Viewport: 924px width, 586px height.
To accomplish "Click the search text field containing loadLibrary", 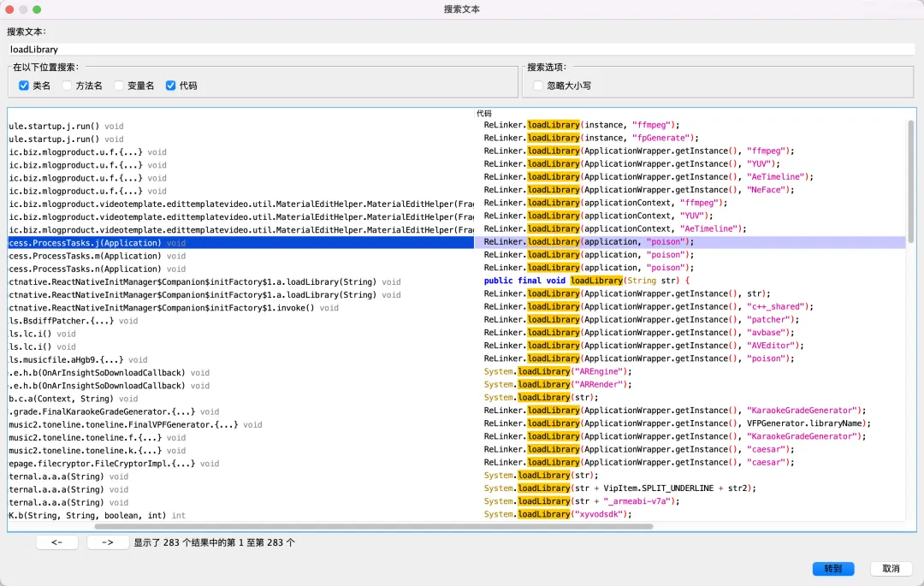I will point(461,50).
